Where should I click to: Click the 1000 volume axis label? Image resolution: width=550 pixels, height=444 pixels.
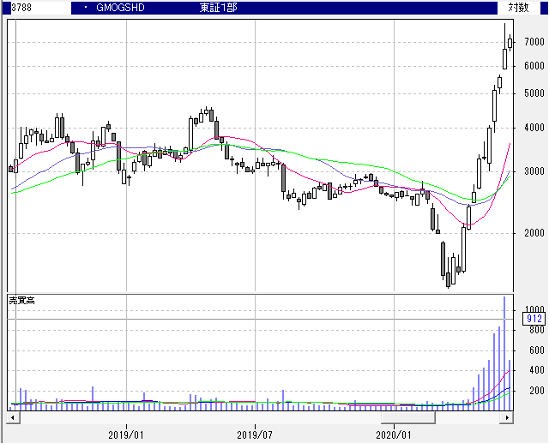pos(534,309)
